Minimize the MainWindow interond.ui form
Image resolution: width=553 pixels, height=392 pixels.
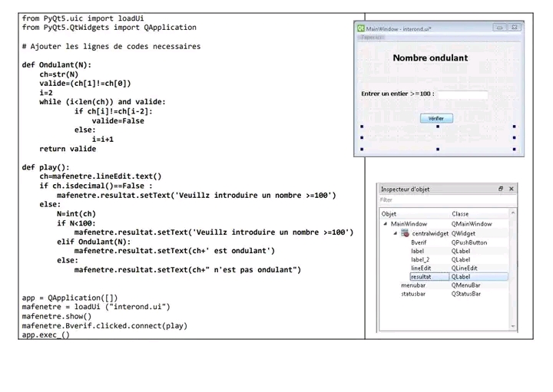(x=499, y=28)
